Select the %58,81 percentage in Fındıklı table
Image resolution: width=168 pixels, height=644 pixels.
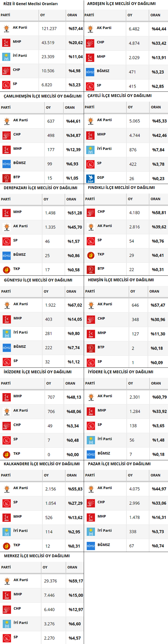(x=159, y=213)
